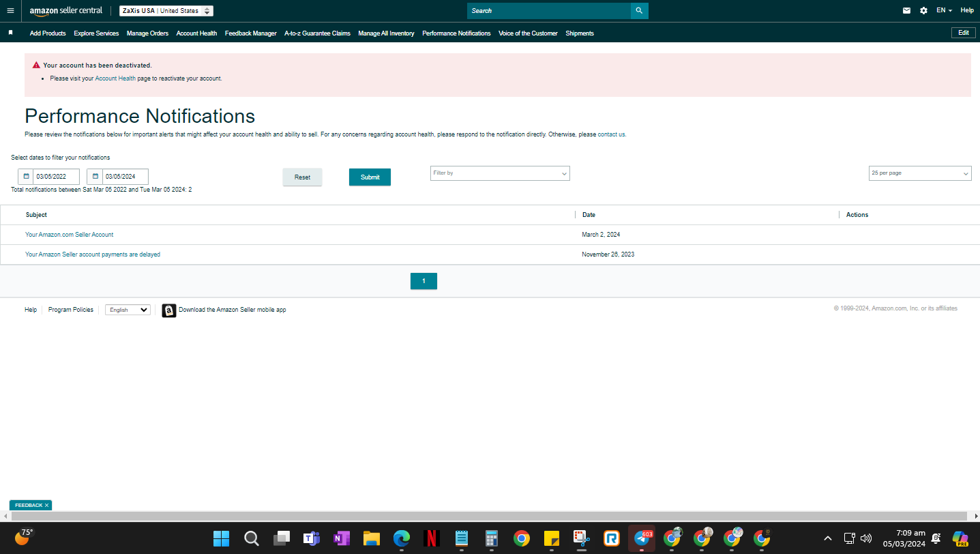
Task: Click the Edit button in nav bar
Action: 963,33
